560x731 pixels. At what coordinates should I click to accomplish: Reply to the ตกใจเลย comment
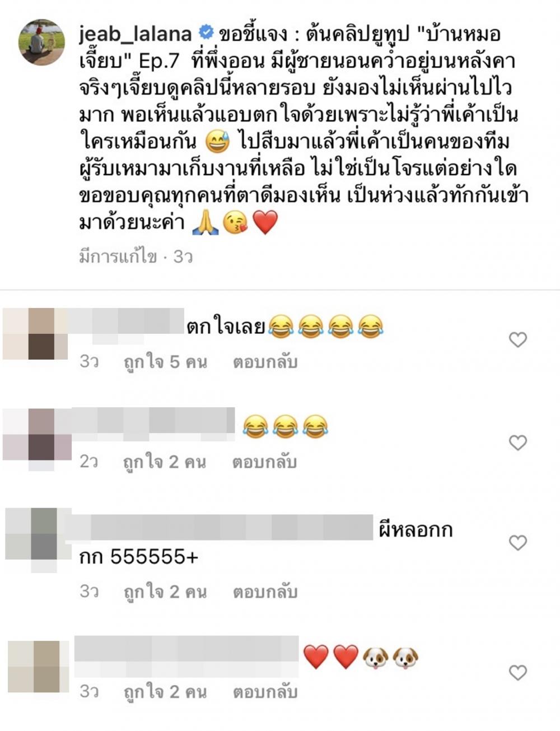coord(265,362)
